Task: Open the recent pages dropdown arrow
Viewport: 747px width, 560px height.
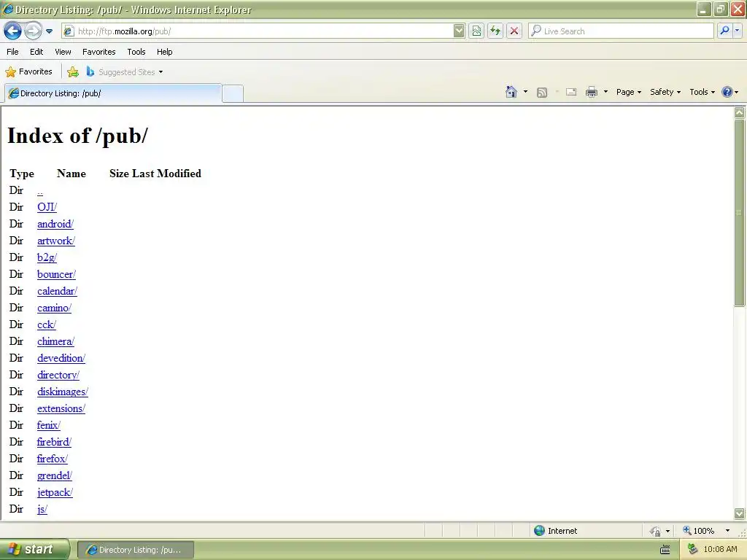Action: coord(49,31)
